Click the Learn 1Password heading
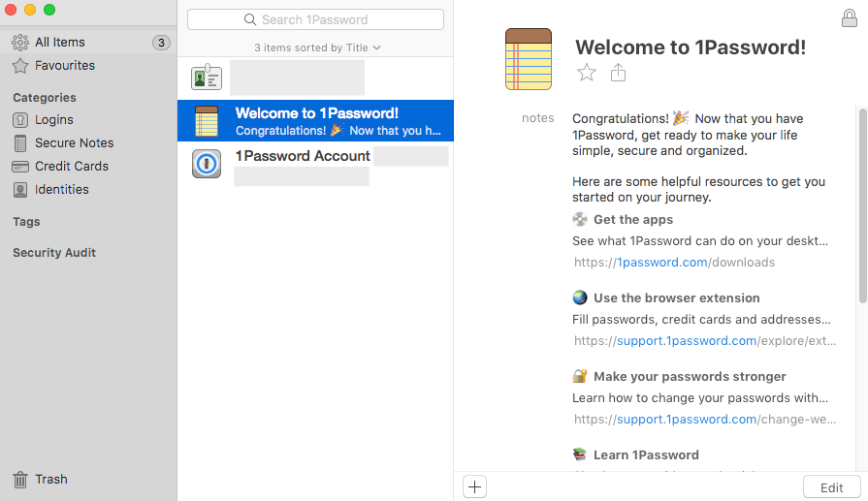Image resolution: width=868 pixels, height=501 pixels. pyautogui.click(x=646, y=455)
